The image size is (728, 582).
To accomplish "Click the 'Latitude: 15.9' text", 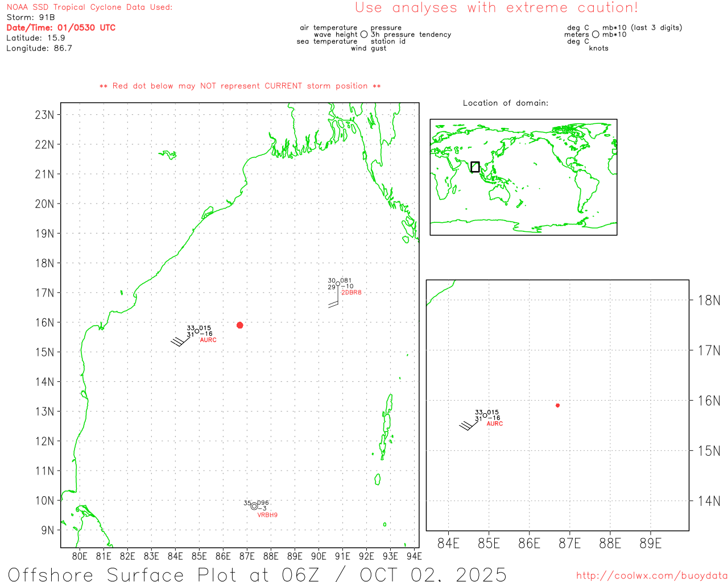I will (x=36, y=38).
